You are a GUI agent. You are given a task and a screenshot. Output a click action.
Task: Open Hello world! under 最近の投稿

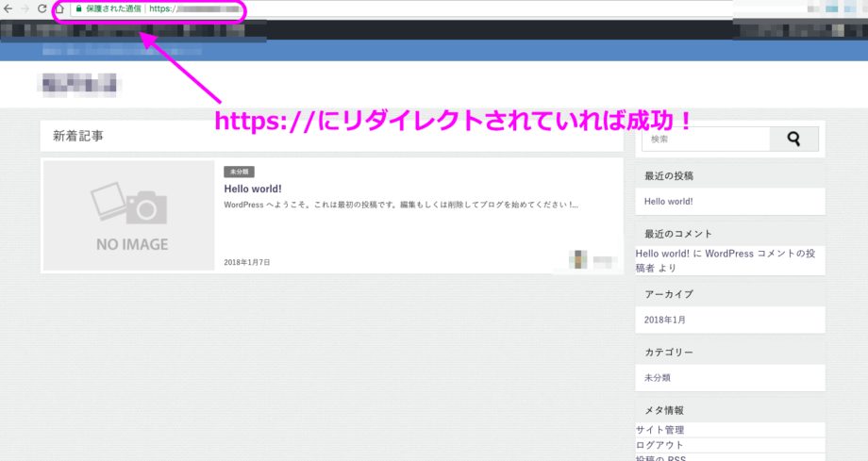point(668,201)
